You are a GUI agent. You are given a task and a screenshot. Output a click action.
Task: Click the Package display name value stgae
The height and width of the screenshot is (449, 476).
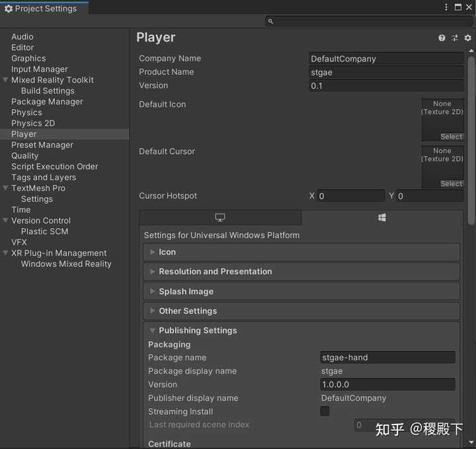tap(332, 371)
